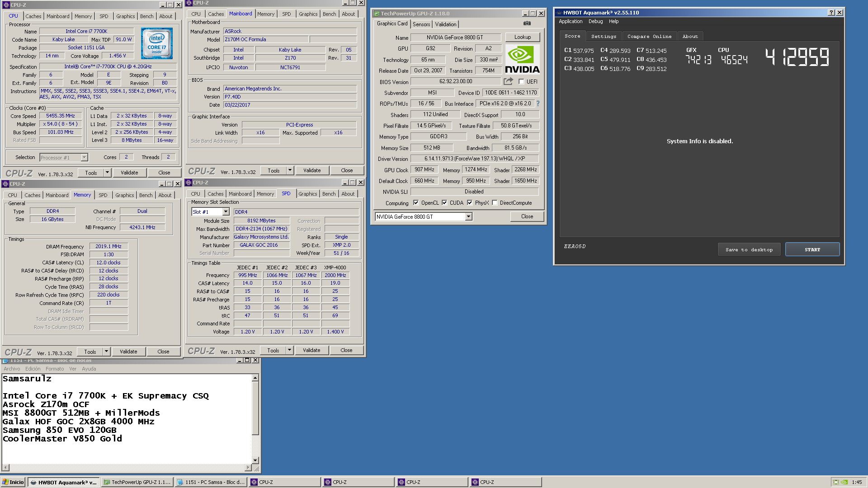Open the Processor #1 selection dropdown
The image size is (868, 488).
pyautogui.click(x=84, y=158)
